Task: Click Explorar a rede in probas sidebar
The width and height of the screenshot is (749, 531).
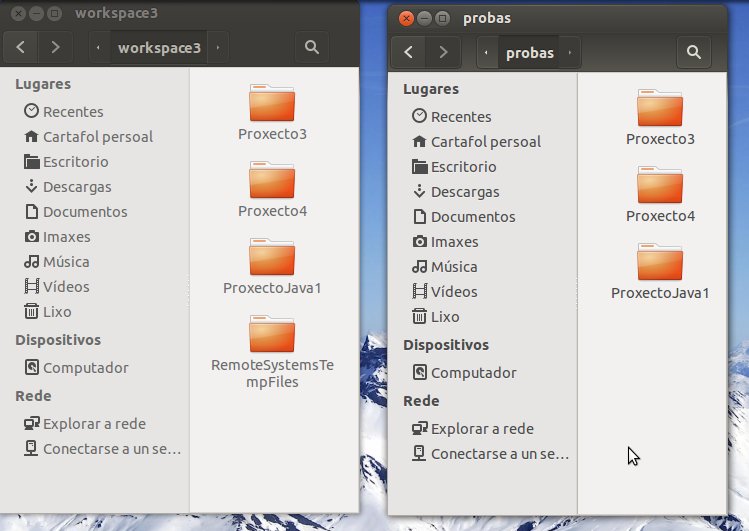Action: (472, 429)
